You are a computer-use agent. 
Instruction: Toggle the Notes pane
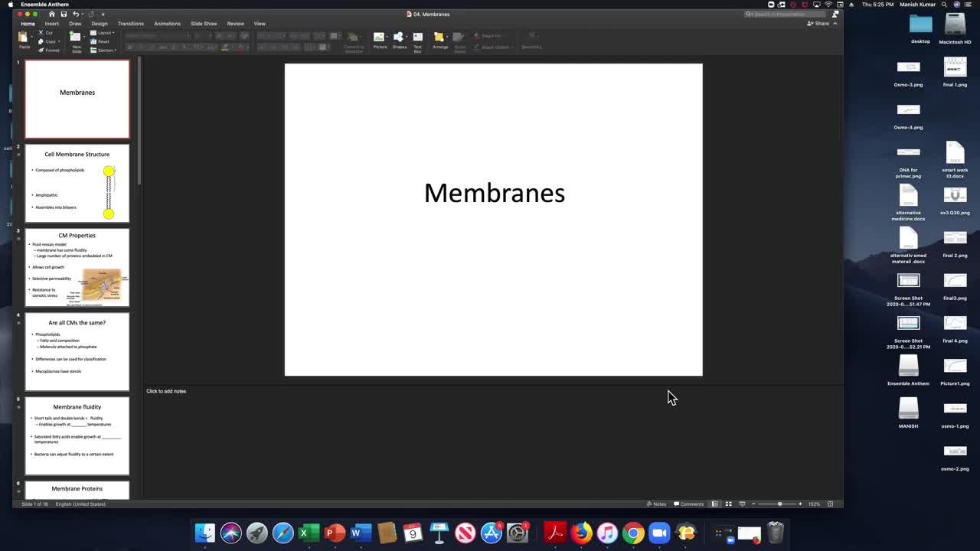point(656,504)
